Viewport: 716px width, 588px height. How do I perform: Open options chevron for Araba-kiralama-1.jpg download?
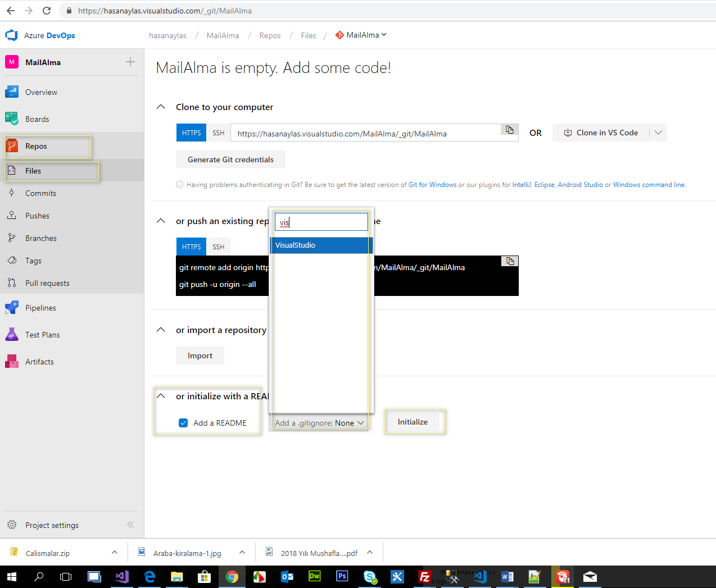[x=242, y=553]
